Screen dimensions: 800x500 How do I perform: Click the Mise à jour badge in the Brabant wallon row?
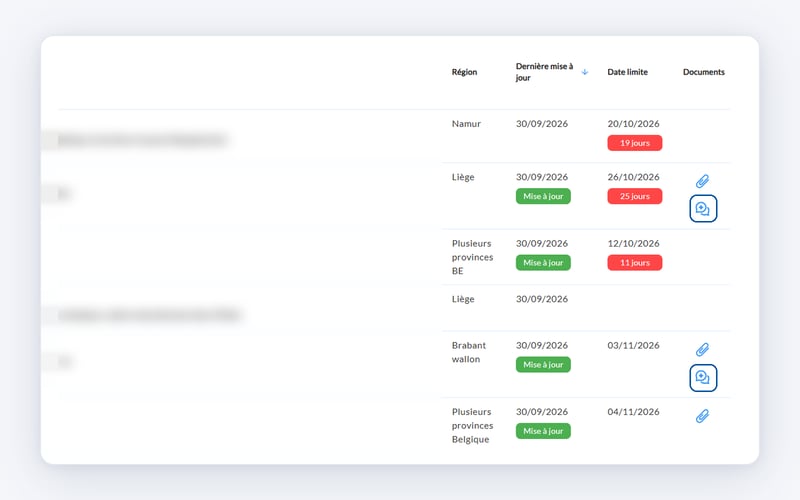click(x=543, y=365)
